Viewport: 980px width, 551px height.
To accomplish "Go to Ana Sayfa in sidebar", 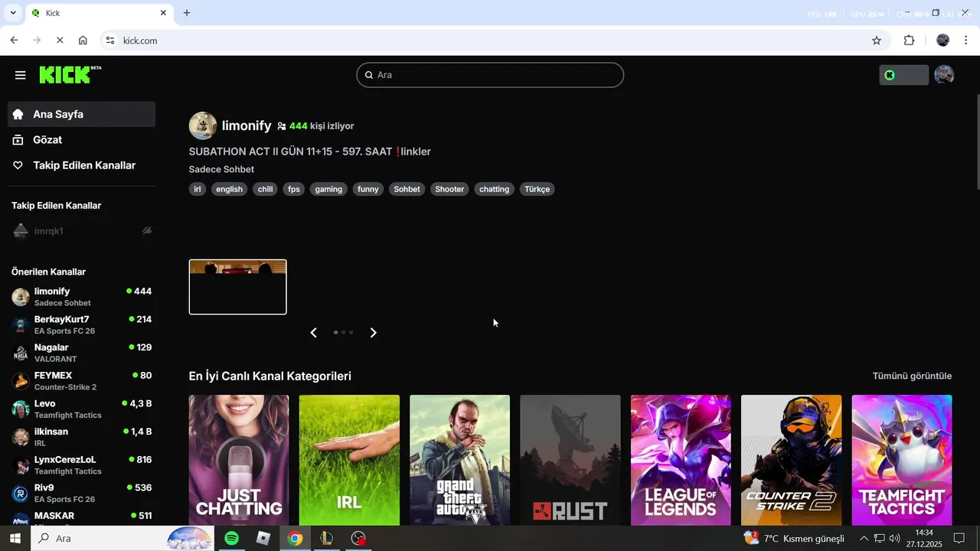I will coord(81,114).
